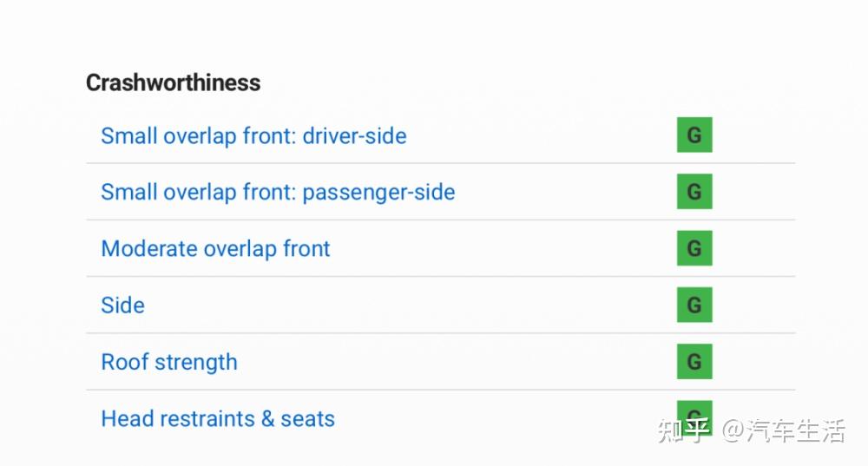The height and width of the screenshot is (466, 868).
Task: Select the Roof strength G rating badge
Action: point(694,362)
